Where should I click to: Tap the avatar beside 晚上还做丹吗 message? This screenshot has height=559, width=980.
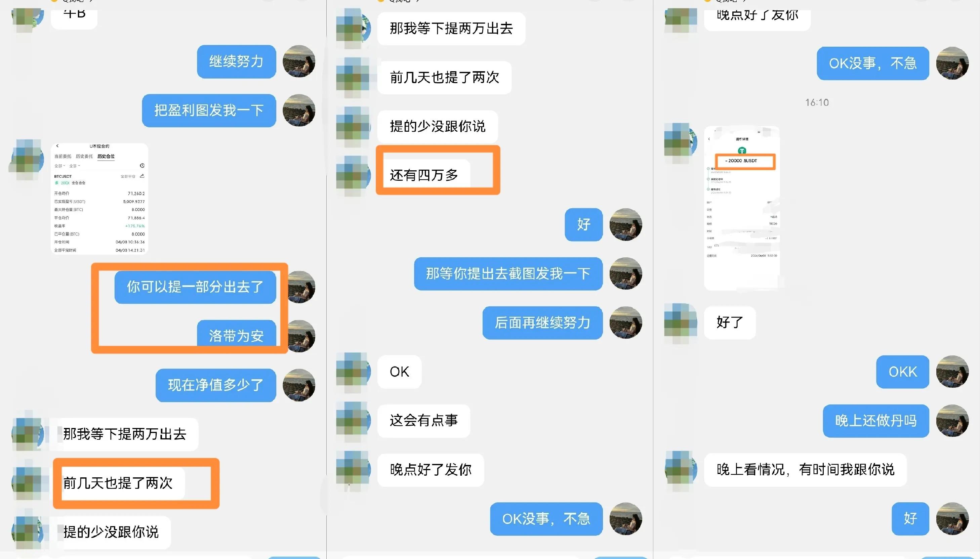tap(952, 421)
